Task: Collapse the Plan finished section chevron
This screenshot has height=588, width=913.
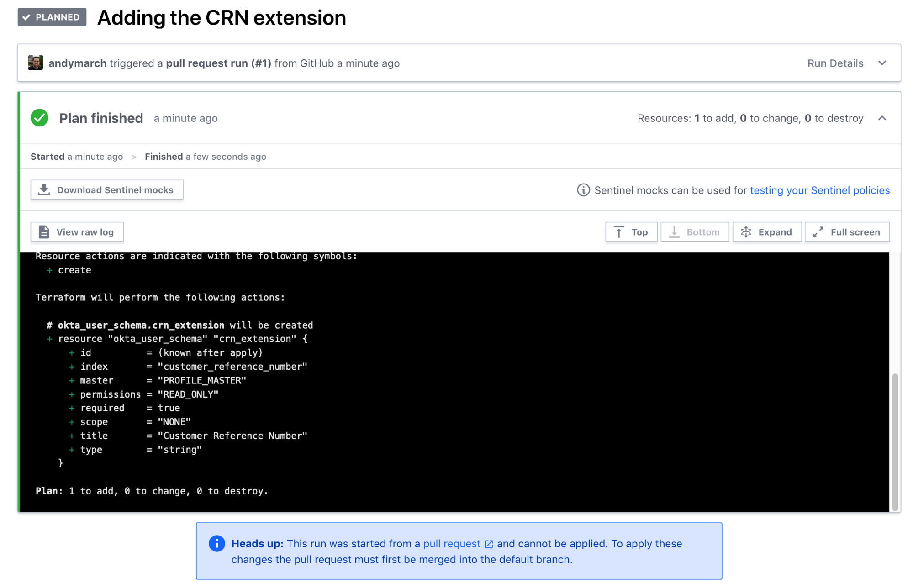Action: point(882,118)
